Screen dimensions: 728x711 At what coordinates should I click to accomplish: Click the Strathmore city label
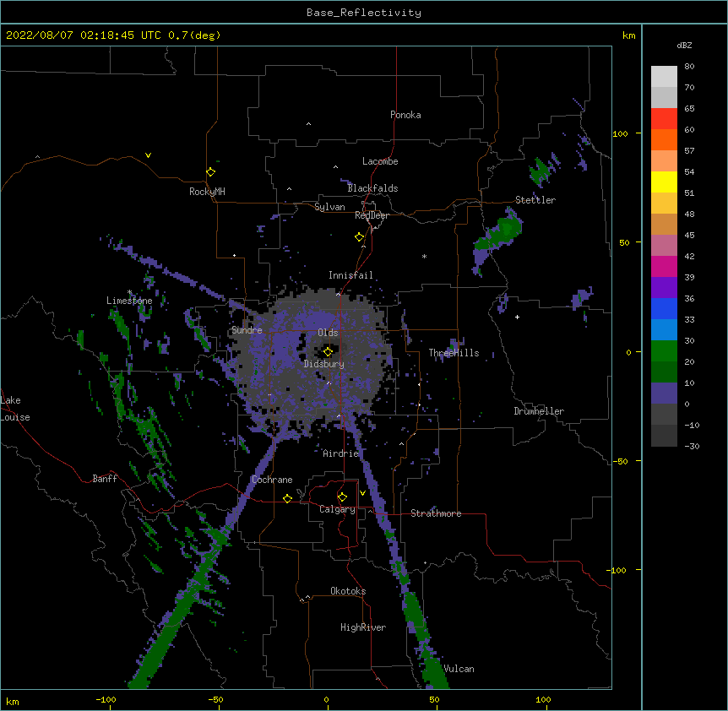point(436,513)
